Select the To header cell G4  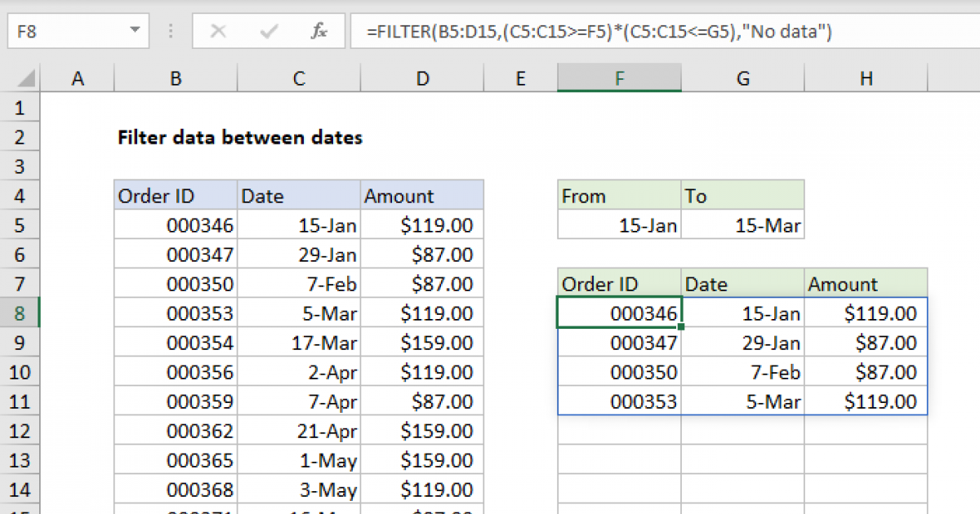click(x=742, y=195)
